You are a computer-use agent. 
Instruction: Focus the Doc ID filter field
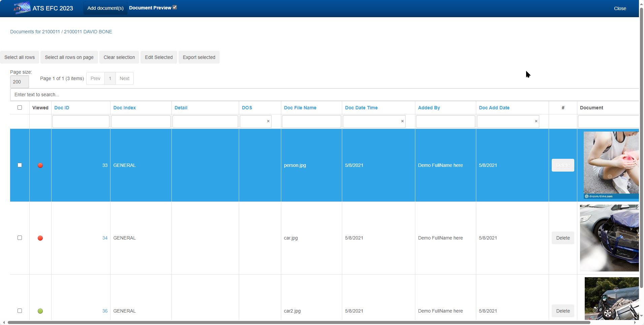81,121
